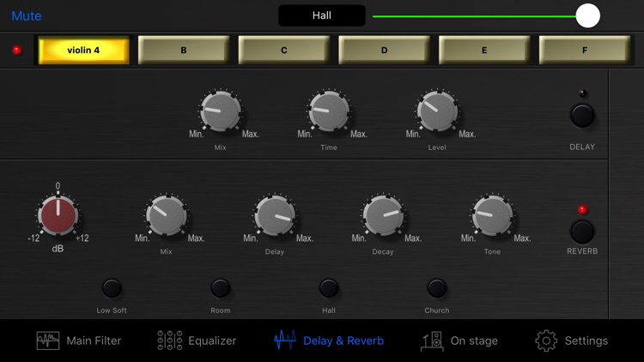Click the dark DELAY indicator LED
This screenshot has width=644, height=362.
click(x=582, y=94)
